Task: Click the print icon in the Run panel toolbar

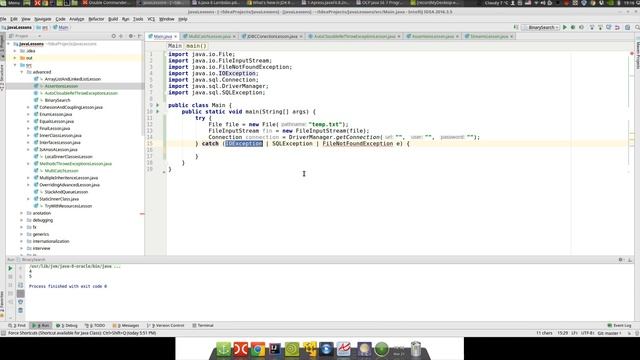Action: (20, 302)
